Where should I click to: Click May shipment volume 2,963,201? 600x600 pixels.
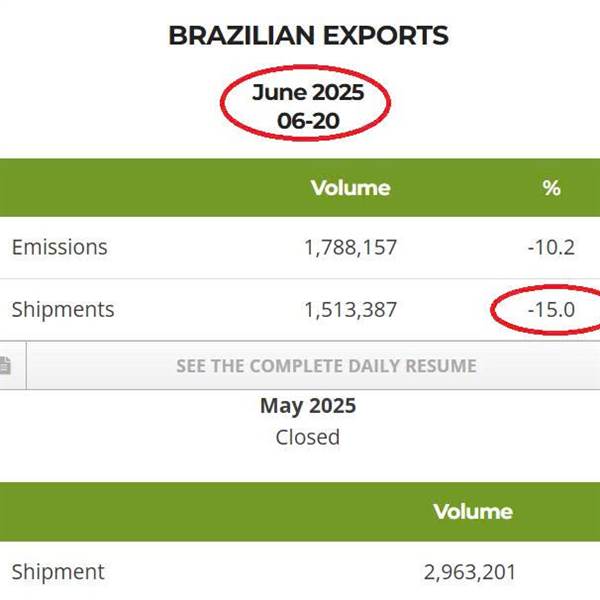[470, 573]
